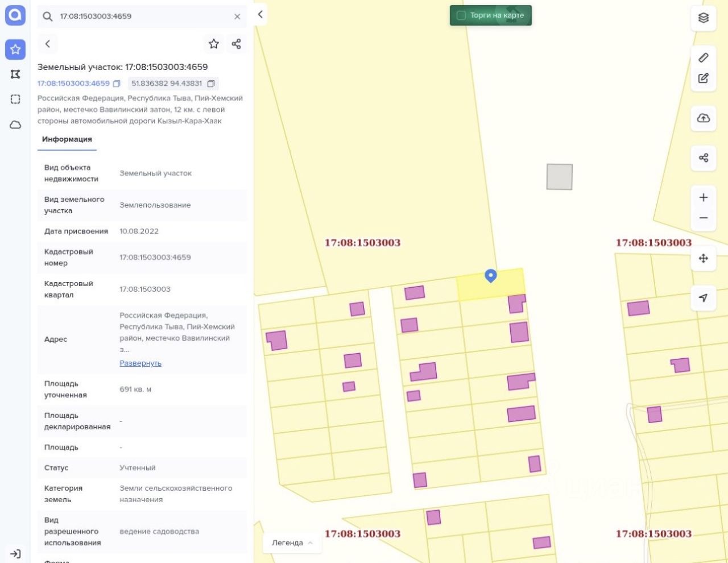The height and width of the screenshot is (563, 728).
Task: Open the map edit note tool
Action: pos(704,78)
